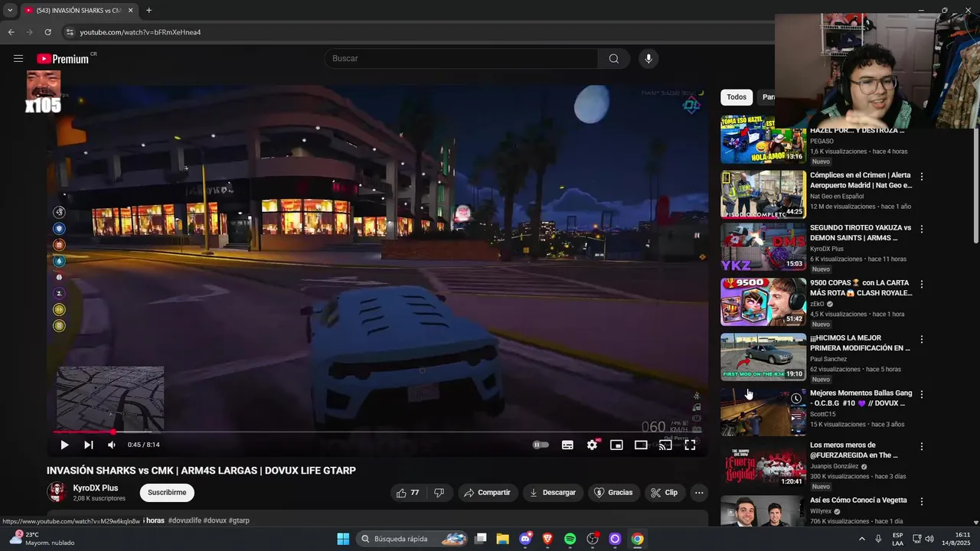Open options for Mejores Momentos Ballas video
Image resolution: width=980 pixels, height=551 pixels.
(922, 394)
